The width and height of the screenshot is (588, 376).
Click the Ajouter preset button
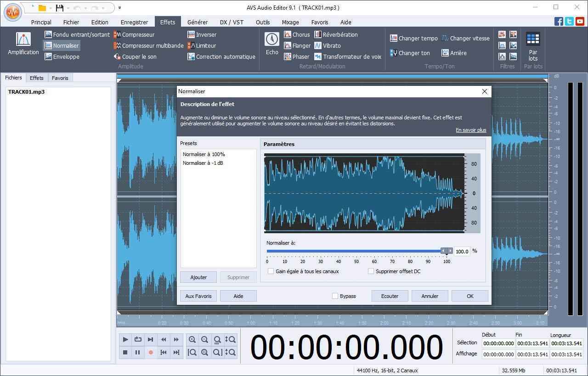click(x=198, y=277)
